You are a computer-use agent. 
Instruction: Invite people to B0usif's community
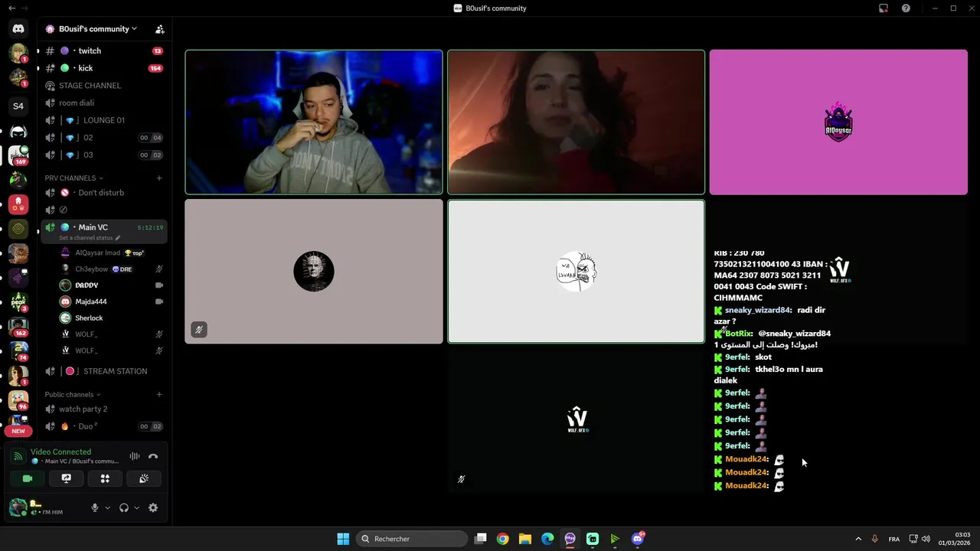tap(160, 29)
